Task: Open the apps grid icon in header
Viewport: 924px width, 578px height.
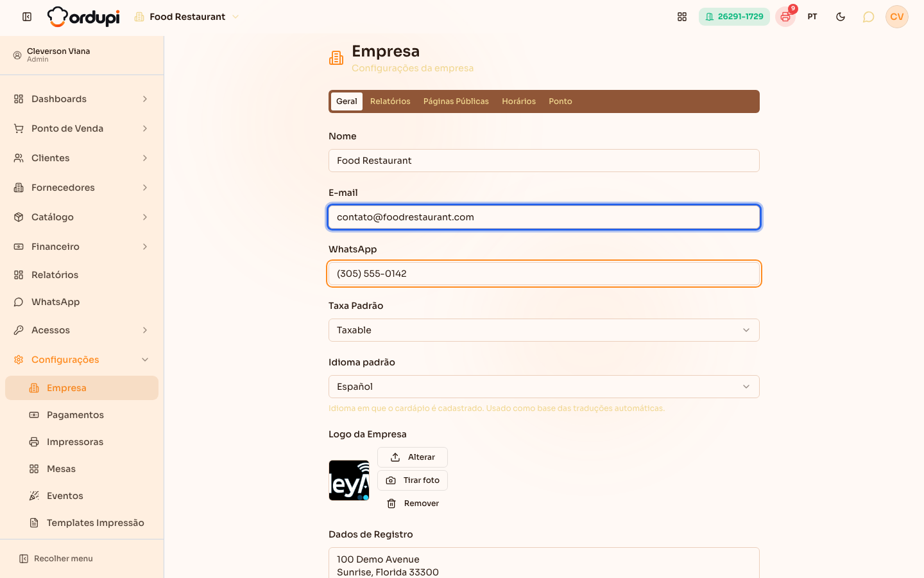Action: pyautogui.click(x=682, y=17)
